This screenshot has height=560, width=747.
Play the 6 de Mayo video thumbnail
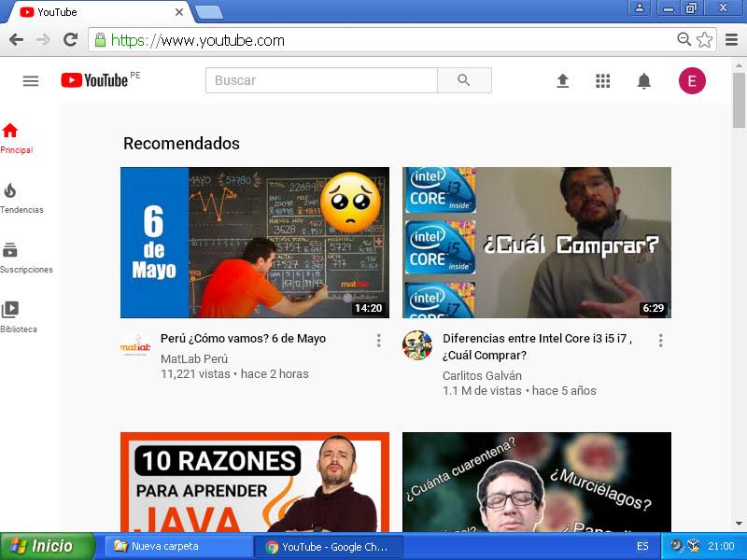[x=255, y=243]
